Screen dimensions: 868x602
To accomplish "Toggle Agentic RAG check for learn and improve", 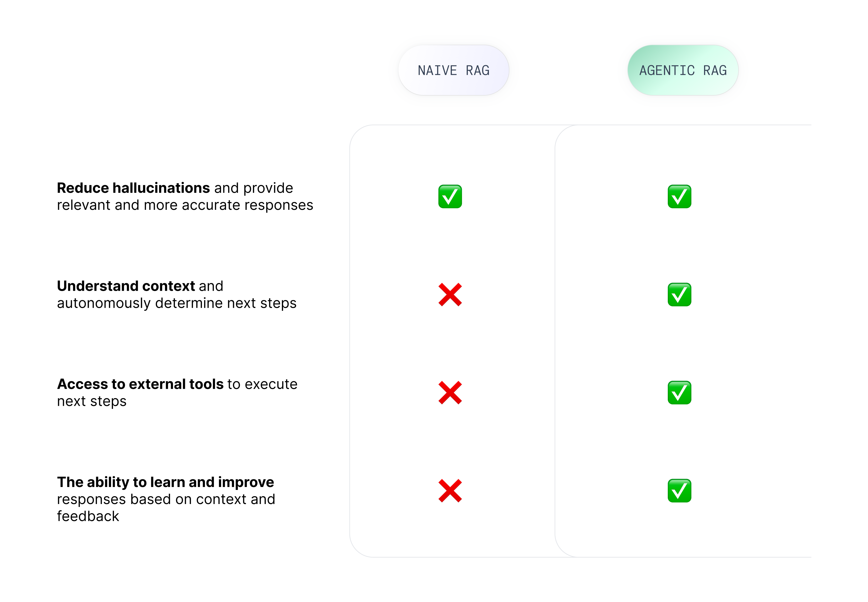I will (x=679, y=491).
